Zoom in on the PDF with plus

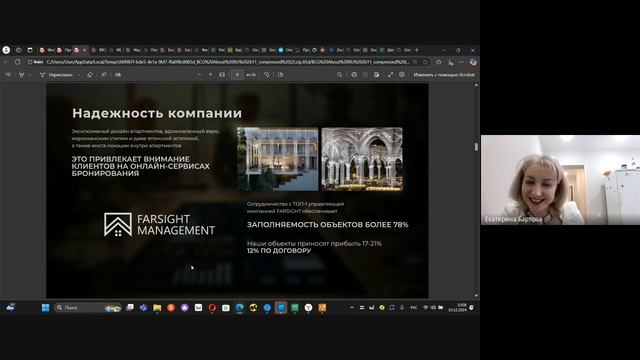pos(211,75)
